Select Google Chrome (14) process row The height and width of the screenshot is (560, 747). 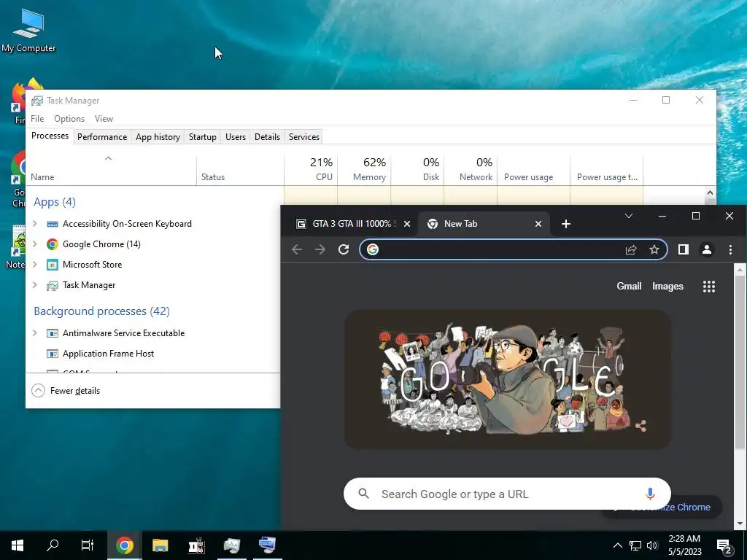(153, 244)
